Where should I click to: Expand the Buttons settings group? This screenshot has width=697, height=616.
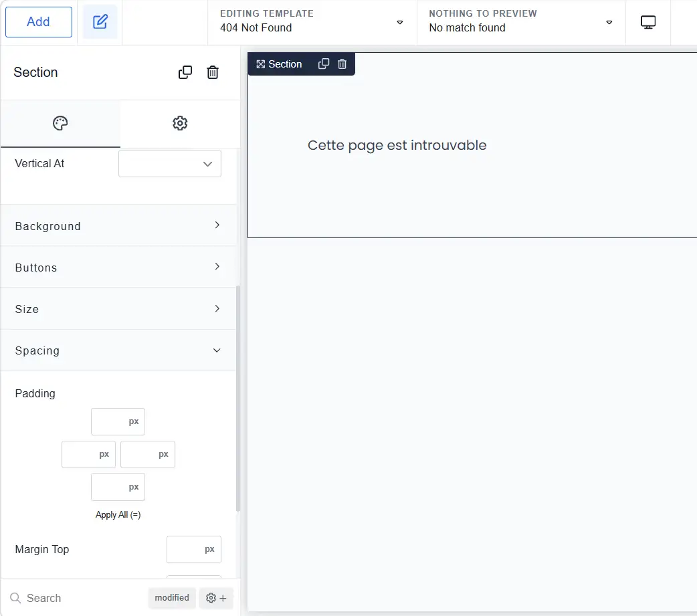118,267
